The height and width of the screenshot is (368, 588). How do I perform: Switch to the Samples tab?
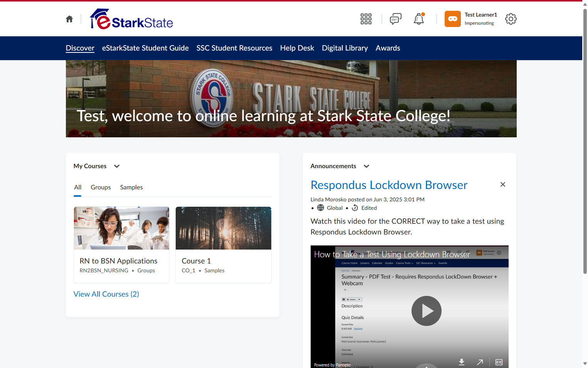tap(131, 187)
